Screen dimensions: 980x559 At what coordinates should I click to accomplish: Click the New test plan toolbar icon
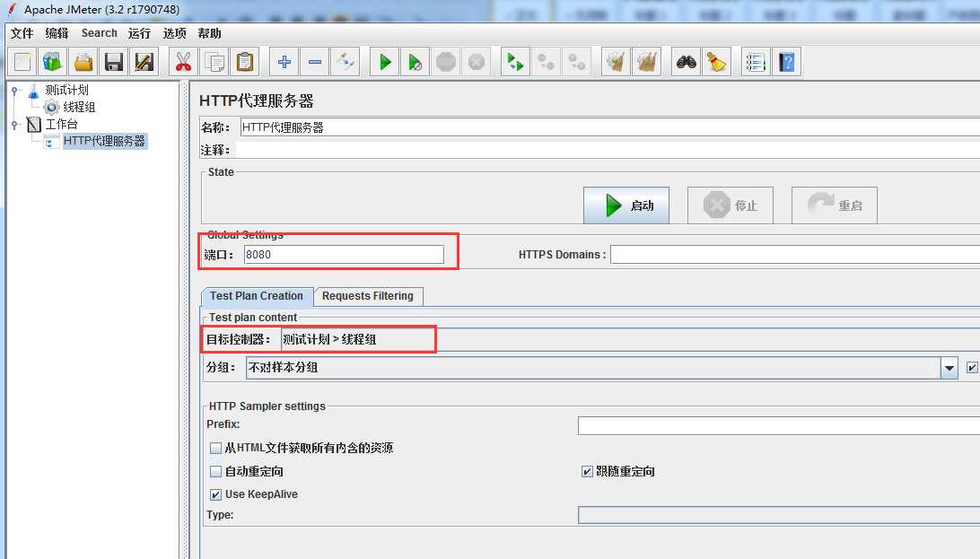[22, 62]
